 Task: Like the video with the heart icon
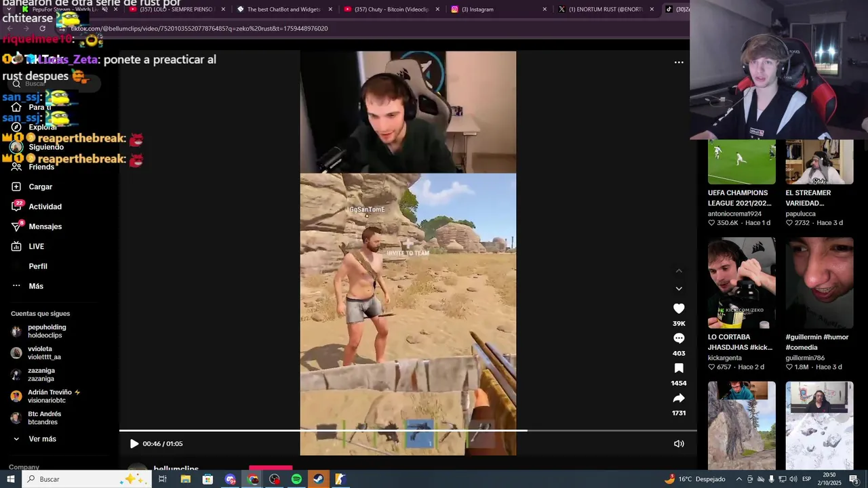tap(679, 308)
